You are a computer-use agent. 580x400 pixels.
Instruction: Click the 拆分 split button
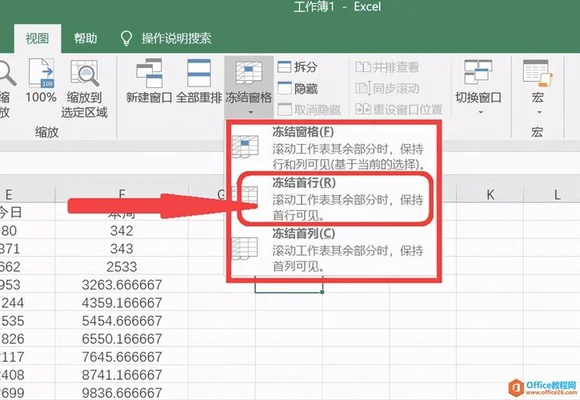pos(297,67)
